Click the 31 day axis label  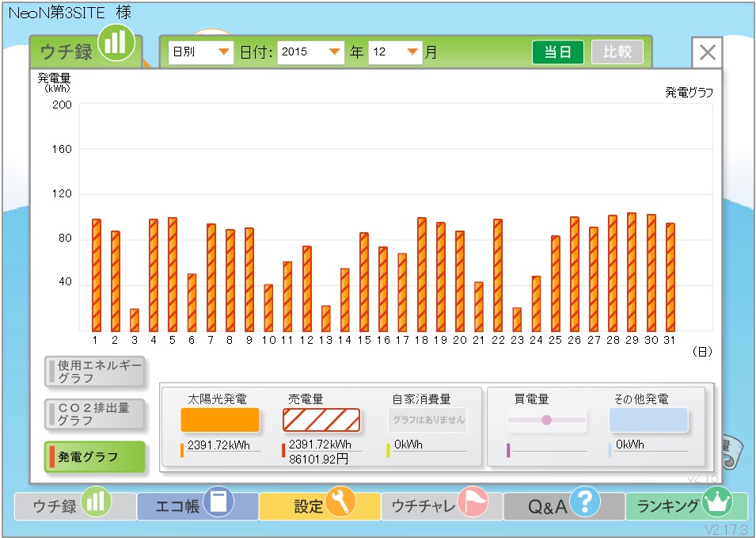pos(669,340)
